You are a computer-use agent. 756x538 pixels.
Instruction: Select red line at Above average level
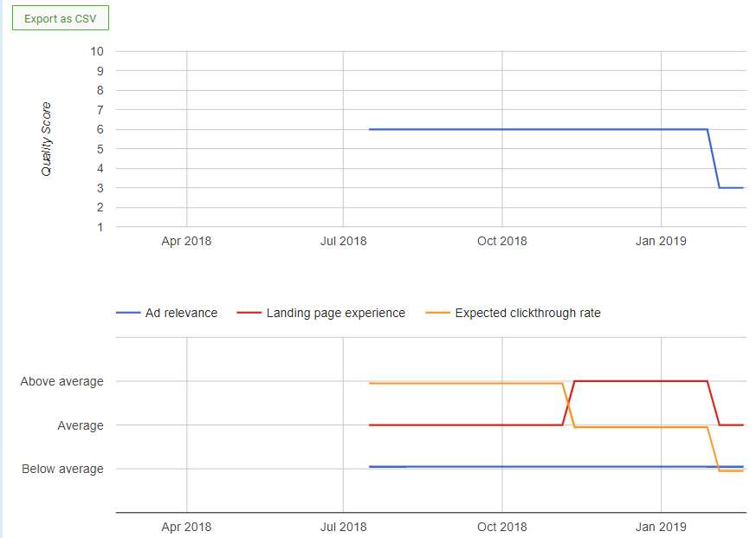coord(641,380)
